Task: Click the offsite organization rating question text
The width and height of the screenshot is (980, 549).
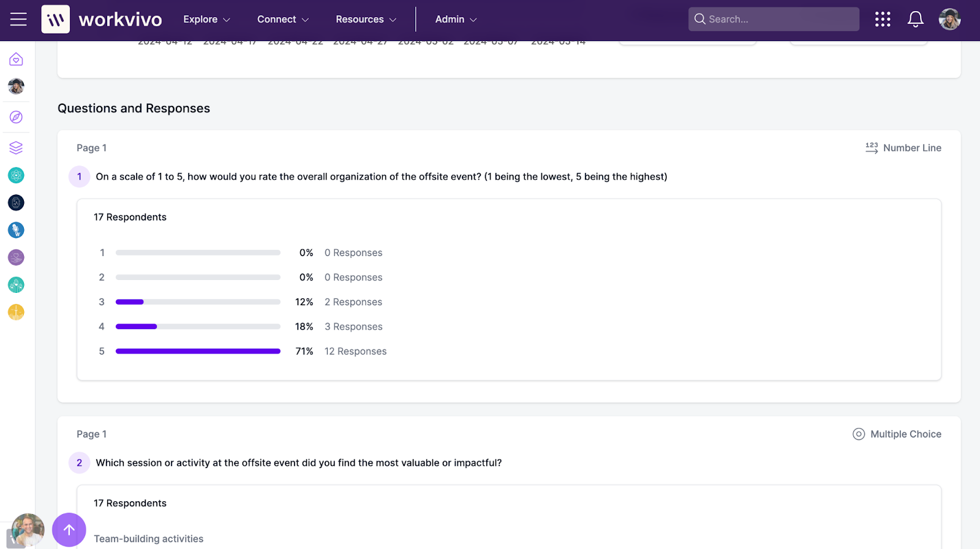Action: 382,176
